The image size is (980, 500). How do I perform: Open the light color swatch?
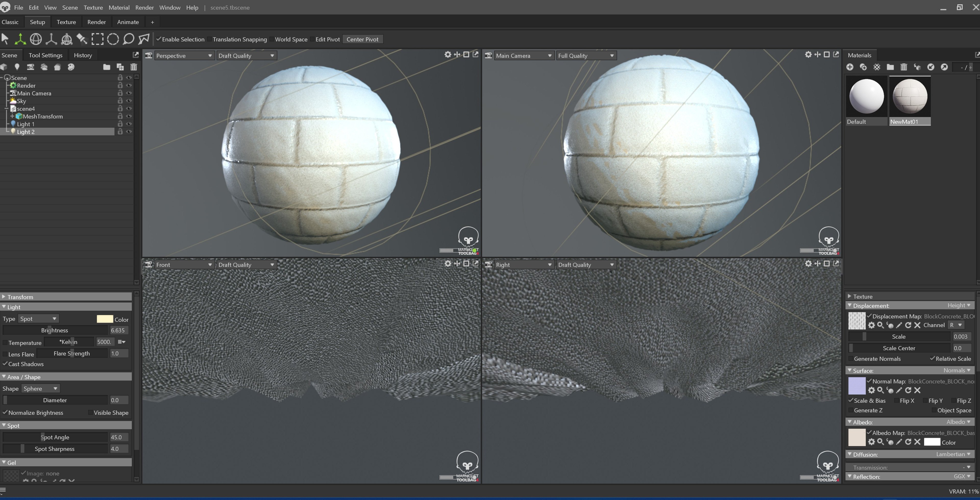click(x=105, y=319)
